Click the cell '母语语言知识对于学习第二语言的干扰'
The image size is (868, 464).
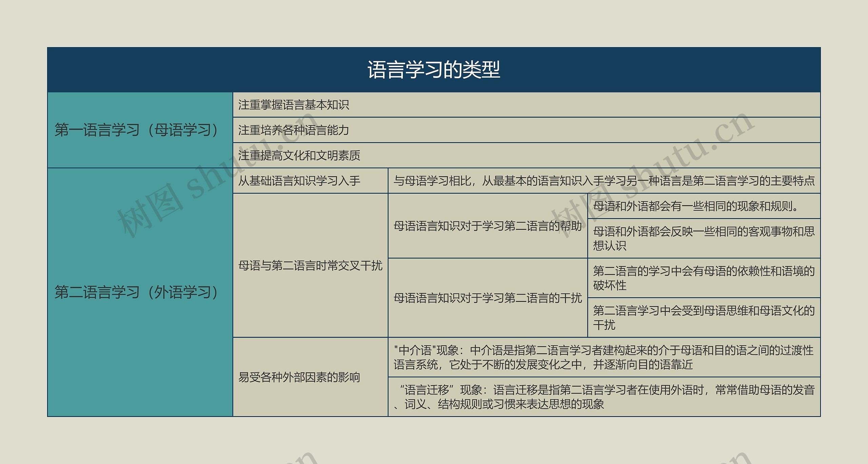488,298
